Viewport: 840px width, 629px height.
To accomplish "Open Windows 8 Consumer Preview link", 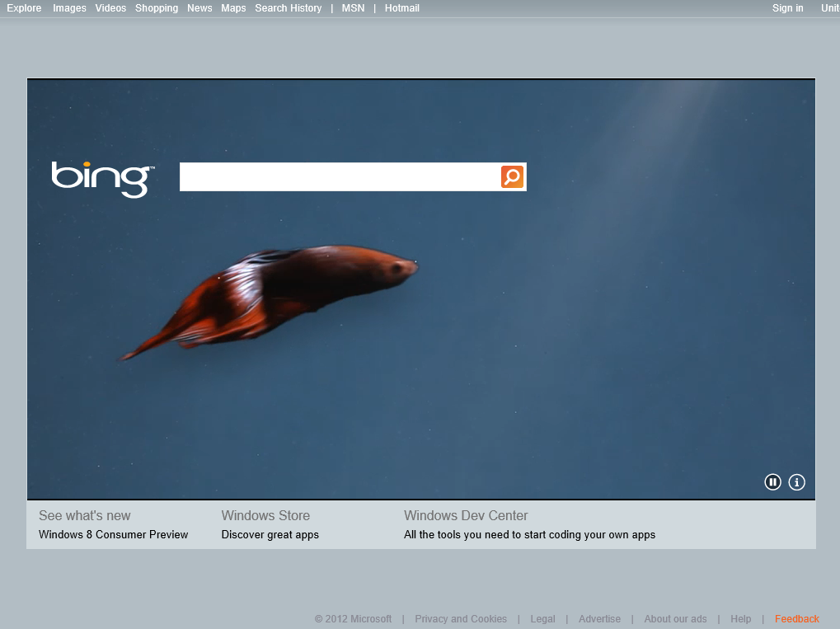I will coord(113,534).
